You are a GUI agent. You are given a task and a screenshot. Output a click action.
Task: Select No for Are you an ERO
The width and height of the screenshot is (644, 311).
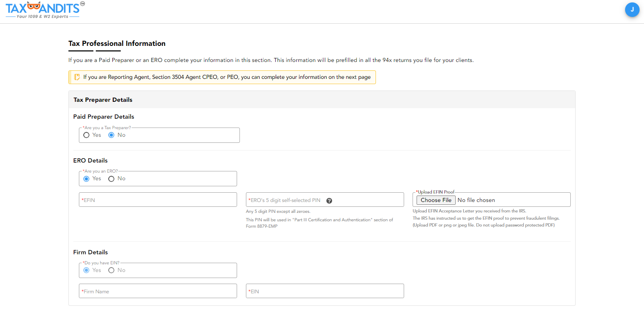pyautogui.click(x=111, y=179)
